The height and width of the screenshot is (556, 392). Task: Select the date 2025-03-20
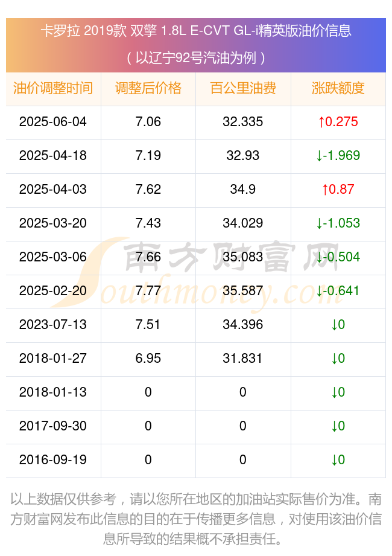tap(53, 223)
